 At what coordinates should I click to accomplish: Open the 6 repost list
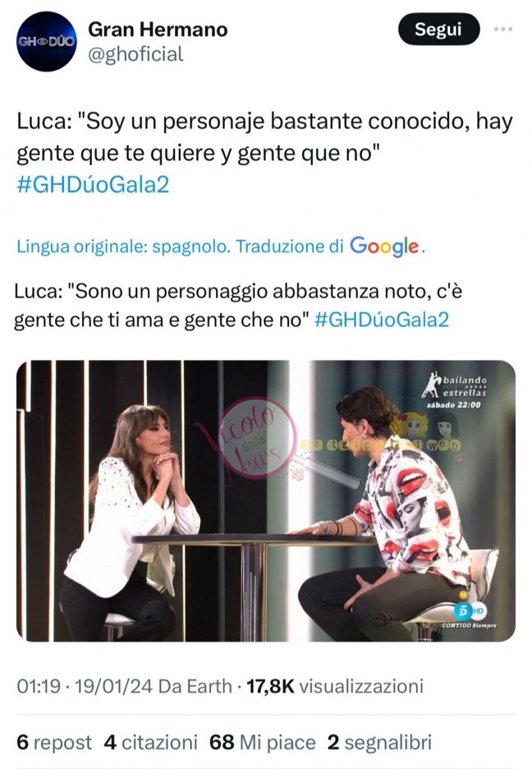point(54,743)
